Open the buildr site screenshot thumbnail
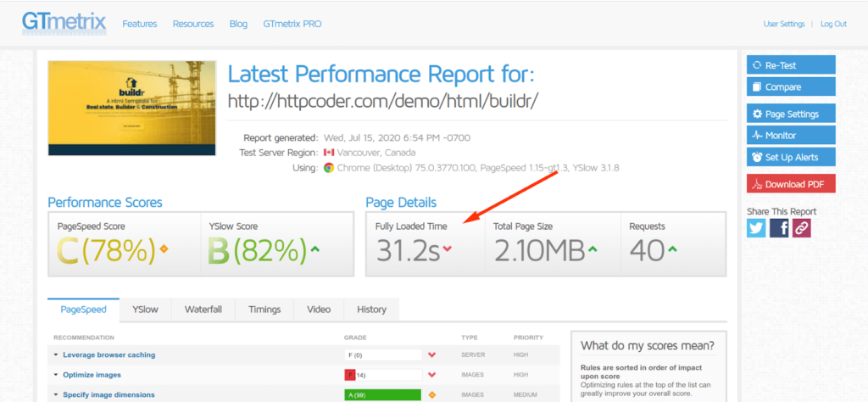 coord(131,108)
